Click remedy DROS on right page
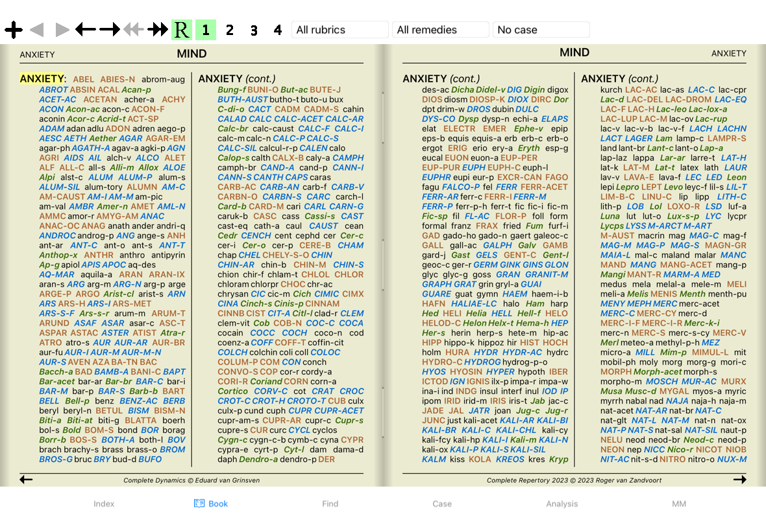This screenshot has width=766, height=532. pyautogui.click(x=478, y=110)
